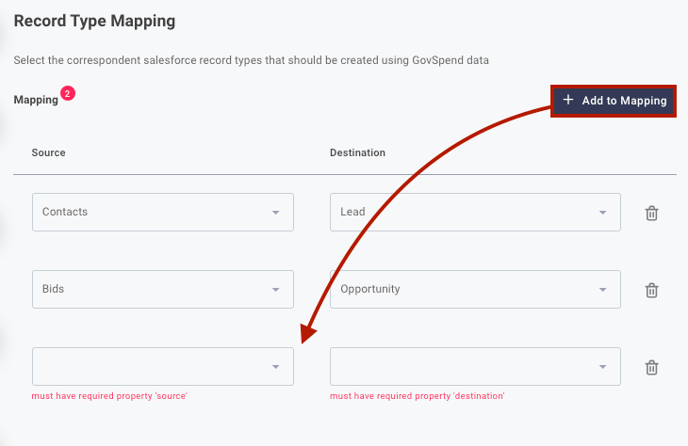Click the plus icon on Add to Mapping
Image resolution: width=688 pixels, height=446 pixels.
(568, 100)
